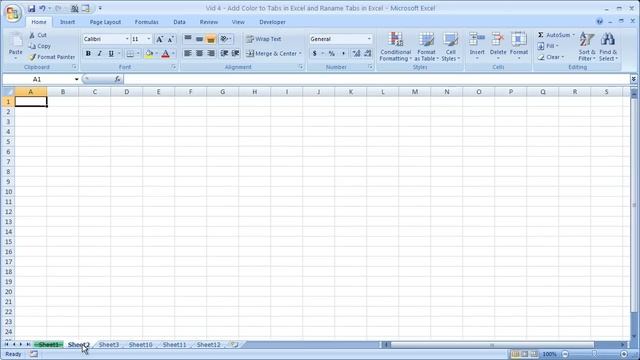
Task: Undo last action in Quick Access toolbar
Action: [42, 8]
